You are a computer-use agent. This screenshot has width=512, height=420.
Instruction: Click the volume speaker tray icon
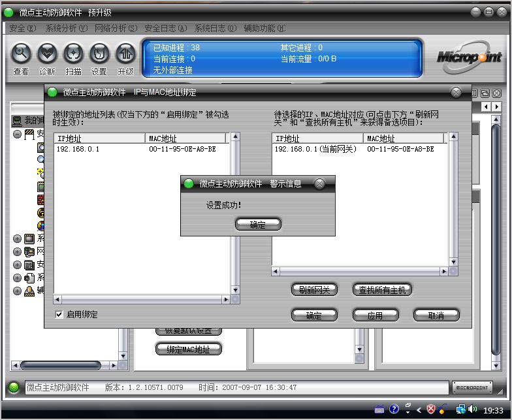pyautogui.click(x=473, y=409)
